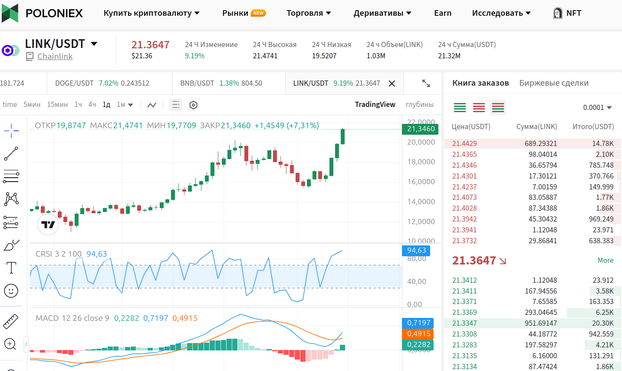Collapse the drawing toolbar arrow
Image resolution: width=622 pixels, height=371 pixels.
[26, 344]
